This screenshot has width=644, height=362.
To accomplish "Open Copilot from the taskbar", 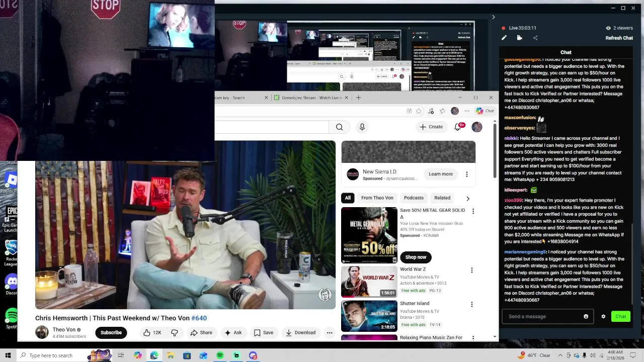I will pyautogui.click(x=138, y=355).
